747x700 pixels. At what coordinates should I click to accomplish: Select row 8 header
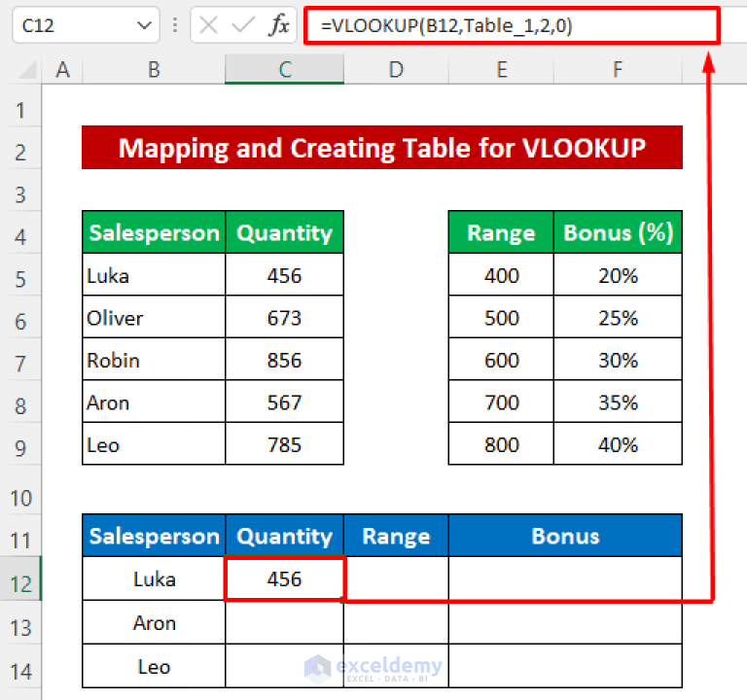tap(20, 401)
